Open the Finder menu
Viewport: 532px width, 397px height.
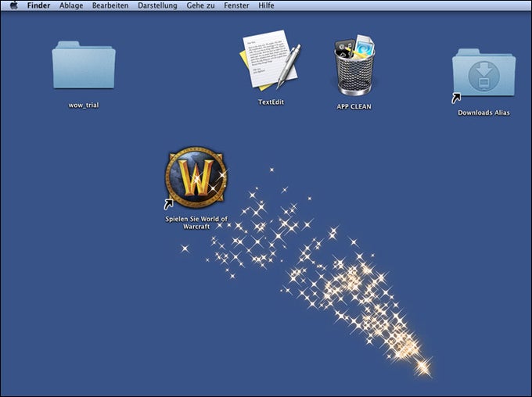pyautogui.click(x=38, y=5)
